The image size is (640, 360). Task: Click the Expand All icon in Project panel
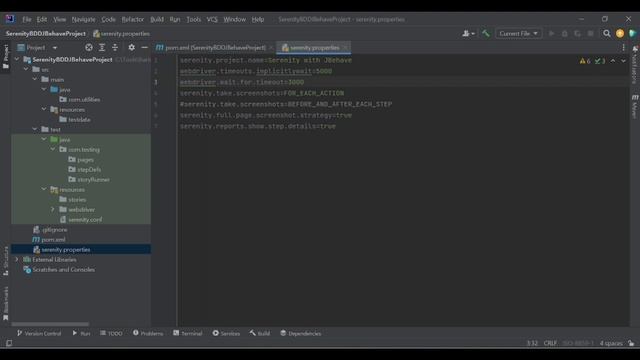click(102, 48)
